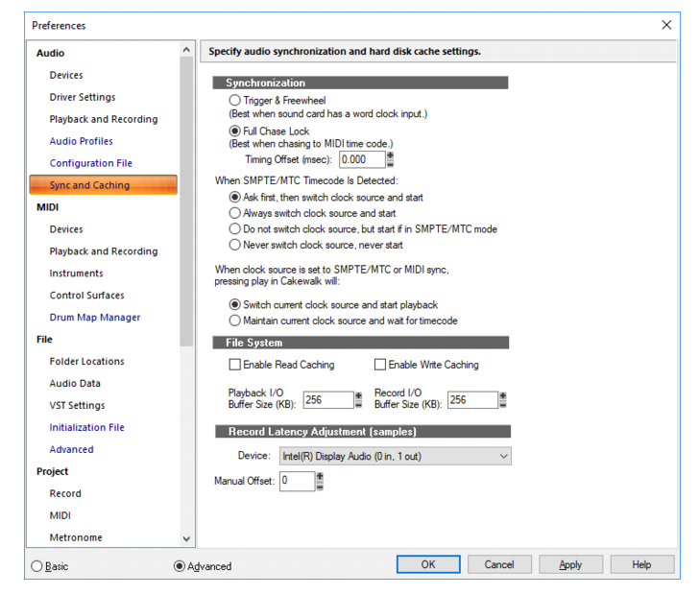Image resolution: width=700 pixels, height=595 pixels.
Task: Open Drum Map Manager preferences page
Action: (x=95, y=317)
